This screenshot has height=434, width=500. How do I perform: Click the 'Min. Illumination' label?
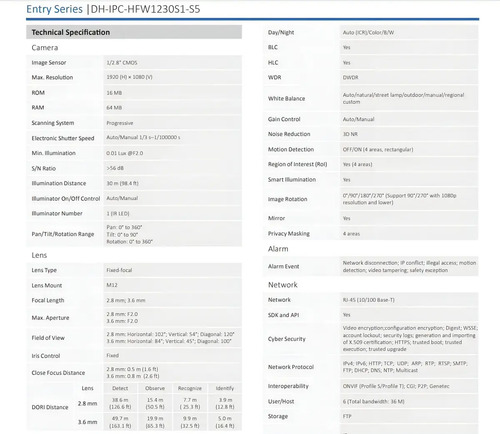click(54, 153)
